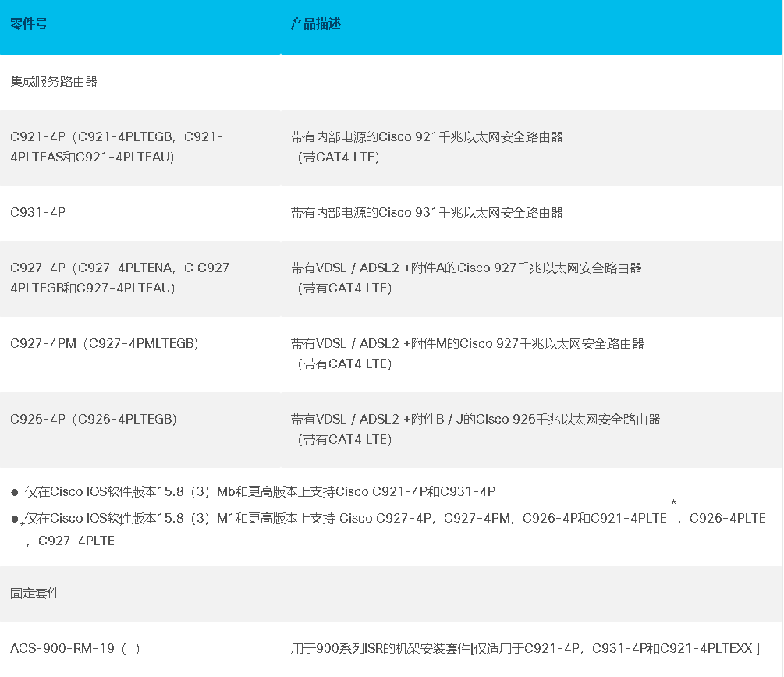Select the 固定套件 section row

point(391,594)
